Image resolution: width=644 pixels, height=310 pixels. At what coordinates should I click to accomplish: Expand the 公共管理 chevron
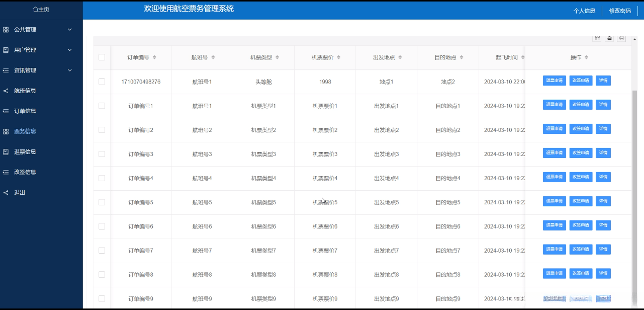click(x=70, y=30)
